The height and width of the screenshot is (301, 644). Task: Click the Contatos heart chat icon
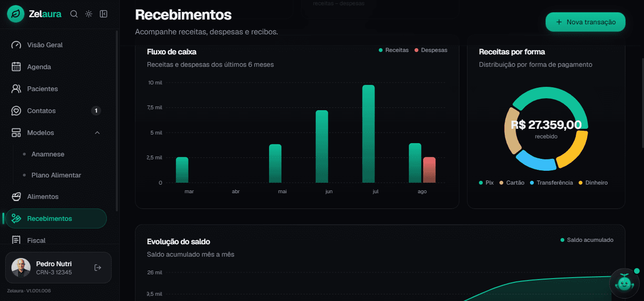[x=16, y=111]
